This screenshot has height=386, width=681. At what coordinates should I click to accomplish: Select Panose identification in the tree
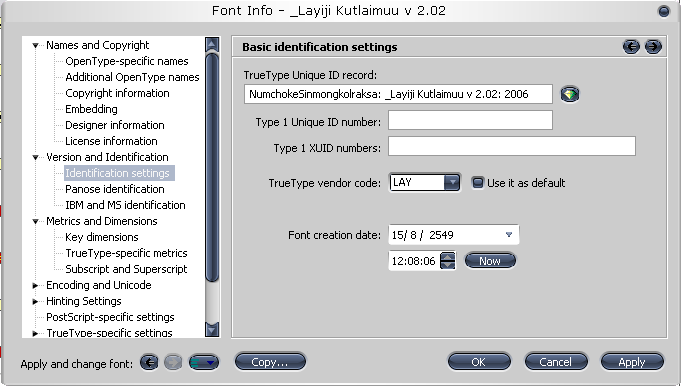coord(115,189)
